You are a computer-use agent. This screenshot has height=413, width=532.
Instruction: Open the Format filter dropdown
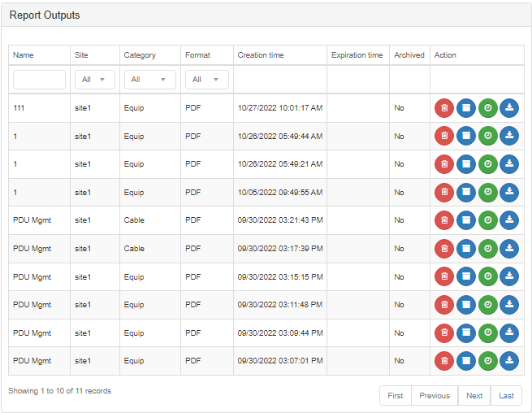[x=206, y=80]
